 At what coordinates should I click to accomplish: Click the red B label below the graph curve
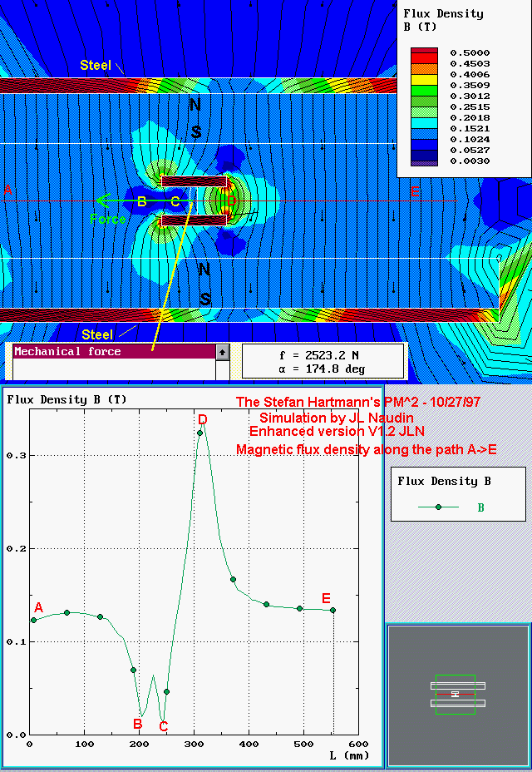[x=138, y=724]
